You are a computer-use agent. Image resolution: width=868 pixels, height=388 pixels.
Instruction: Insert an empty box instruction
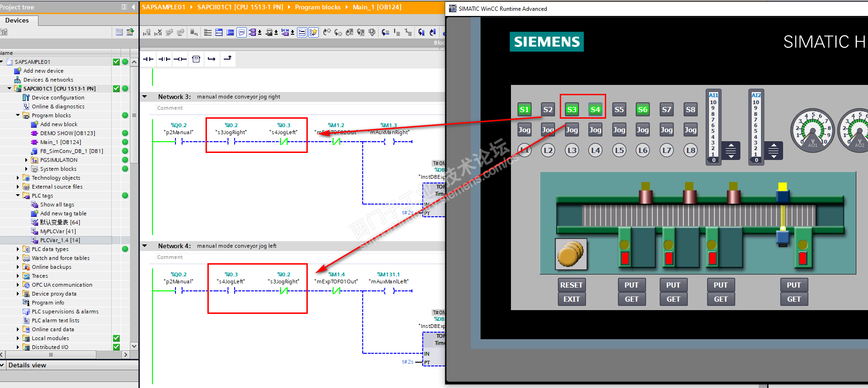(x=196, y=59)
